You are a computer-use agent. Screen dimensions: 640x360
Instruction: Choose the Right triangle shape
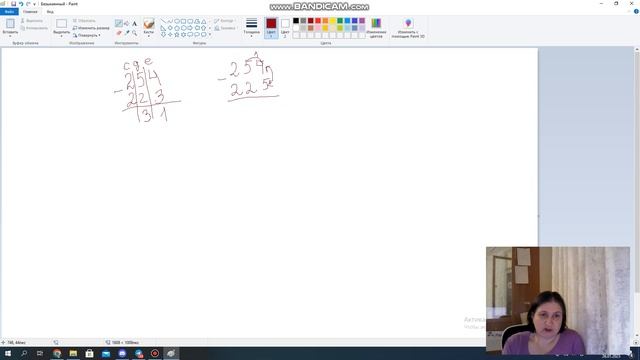click(x=163, y=28)
